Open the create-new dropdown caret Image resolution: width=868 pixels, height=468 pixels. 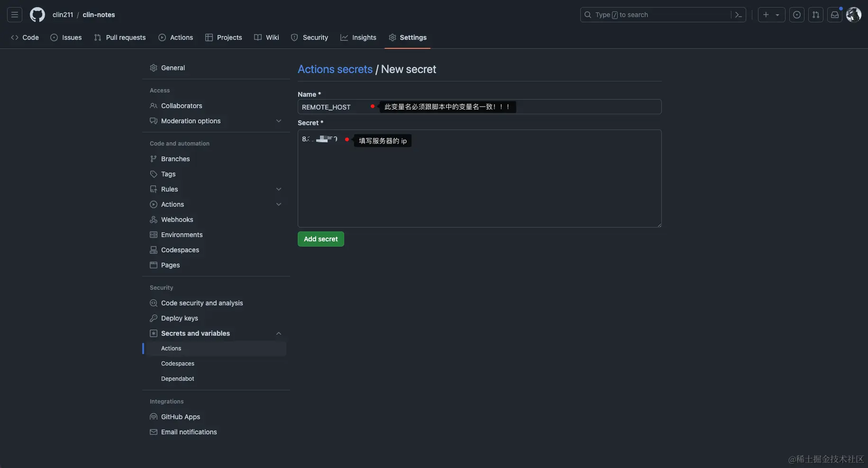tap(777, 15)
